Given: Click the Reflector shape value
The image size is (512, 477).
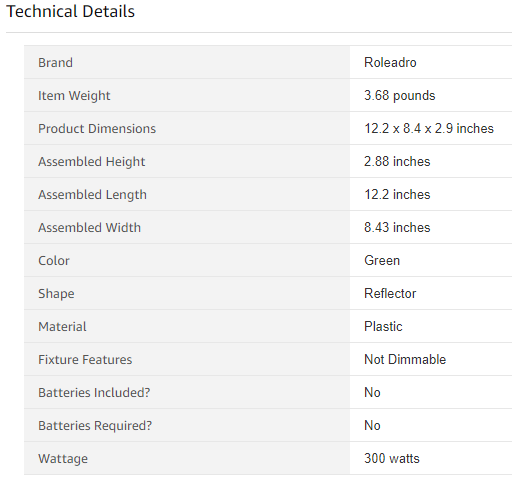Looking at the screenshot, I should [x=390, y=293].
